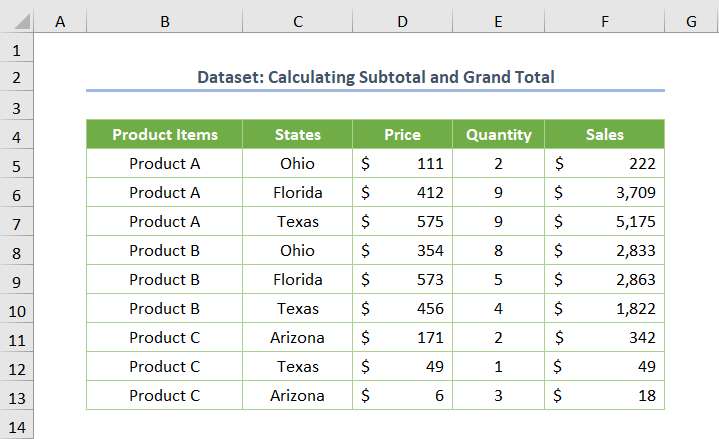Select the Product C cell in row 11
The width and height of the screenshot is (719, 439).
(x=164, y=338)
